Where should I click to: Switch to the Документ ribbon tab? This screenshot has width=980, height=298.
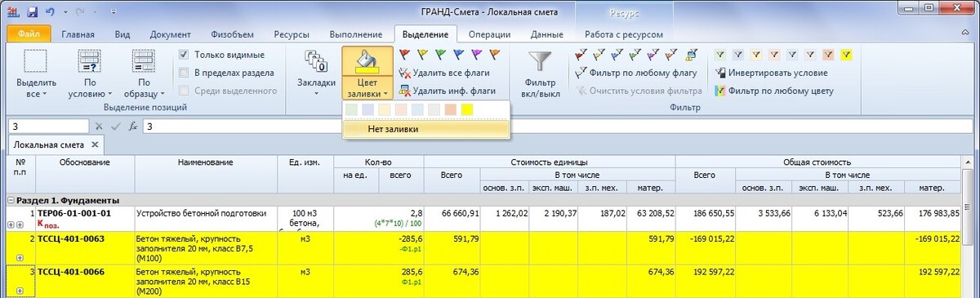tap(171, 34)
